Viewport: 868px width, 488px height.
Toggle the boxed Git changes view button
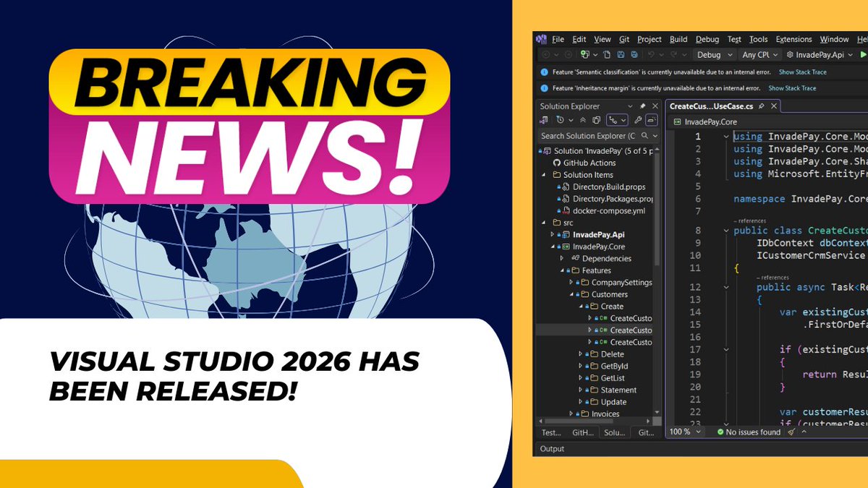click(617, 120)
